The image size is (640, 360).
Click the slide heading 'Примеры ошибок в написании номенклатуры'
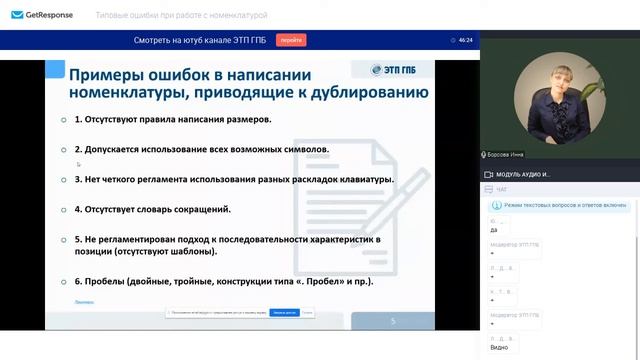(249, 83)
